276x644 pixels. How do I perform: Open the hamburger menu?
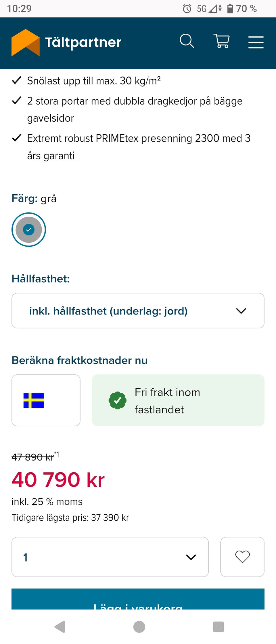click(x=256, y=42)
